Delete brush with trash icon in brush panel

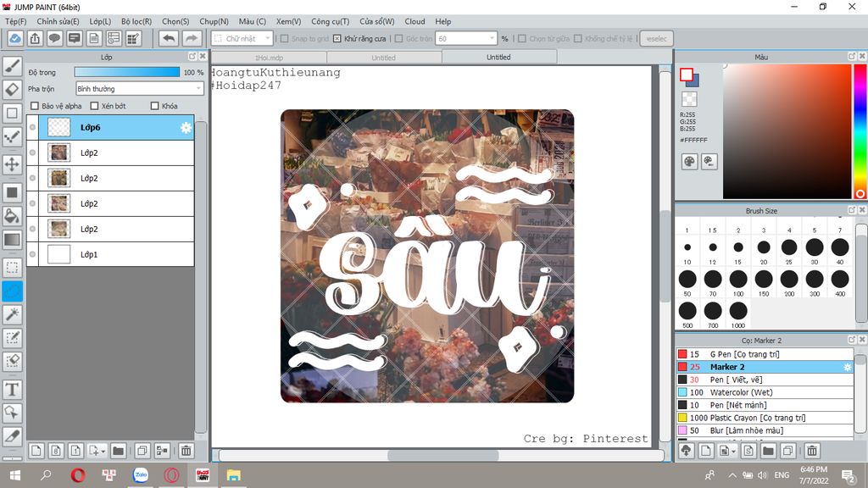(812, 451)
